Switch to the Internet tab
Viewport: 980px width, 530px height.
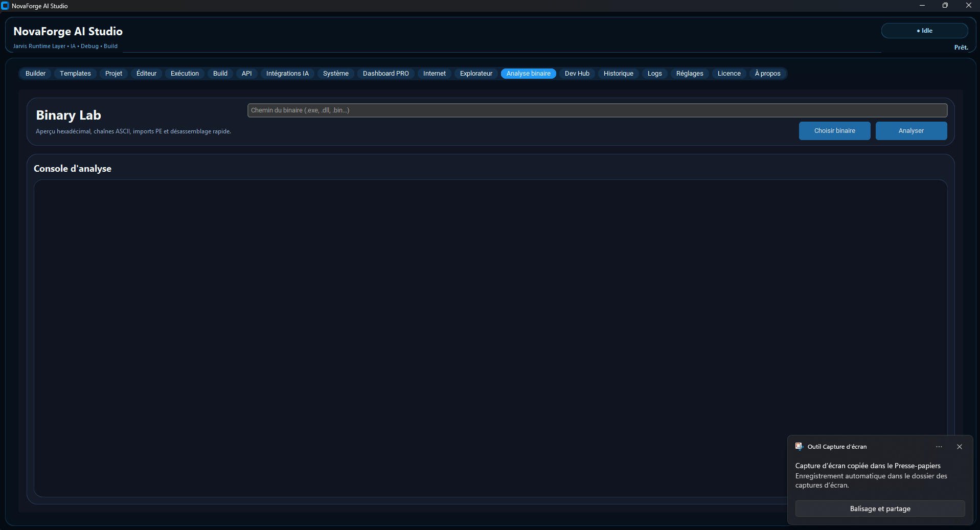435,74
